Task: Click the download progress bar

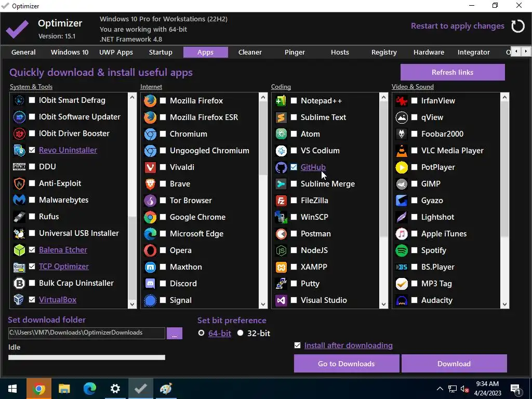Action: [x=87, y=357]
